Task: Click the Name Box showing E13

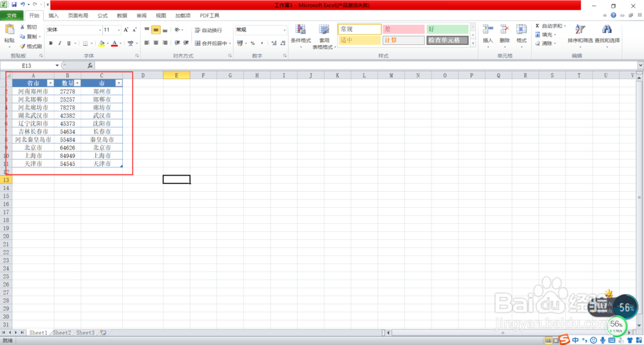Action: coord(26,65)
